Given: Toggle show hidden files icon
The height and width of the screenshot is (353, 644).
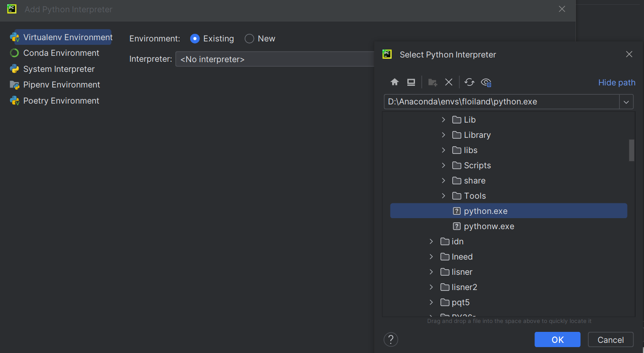Looking at the screenshot, I should click(486, 82).
